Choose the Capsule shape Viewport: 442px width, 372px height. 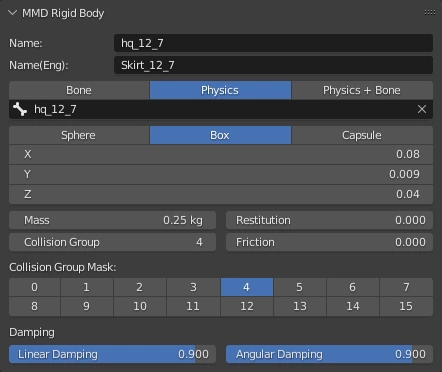pos(362,135)
